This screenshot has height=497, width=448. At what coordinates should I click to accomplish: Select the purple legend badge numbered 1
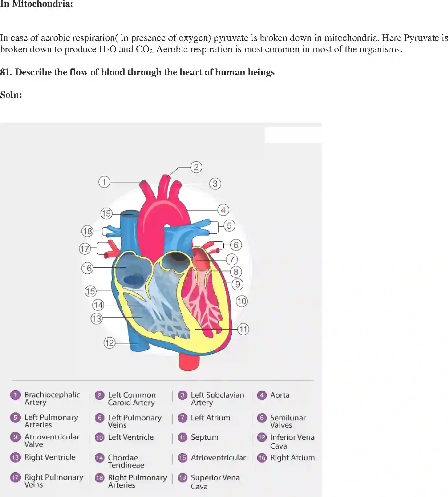(15, 395)
